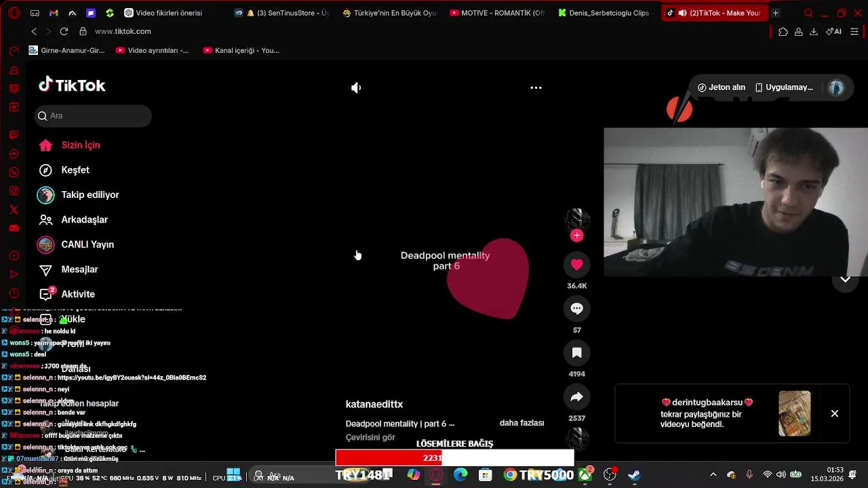
Task: Open X (Twitter) from the Opera sidebar
Action: (14, 209)
